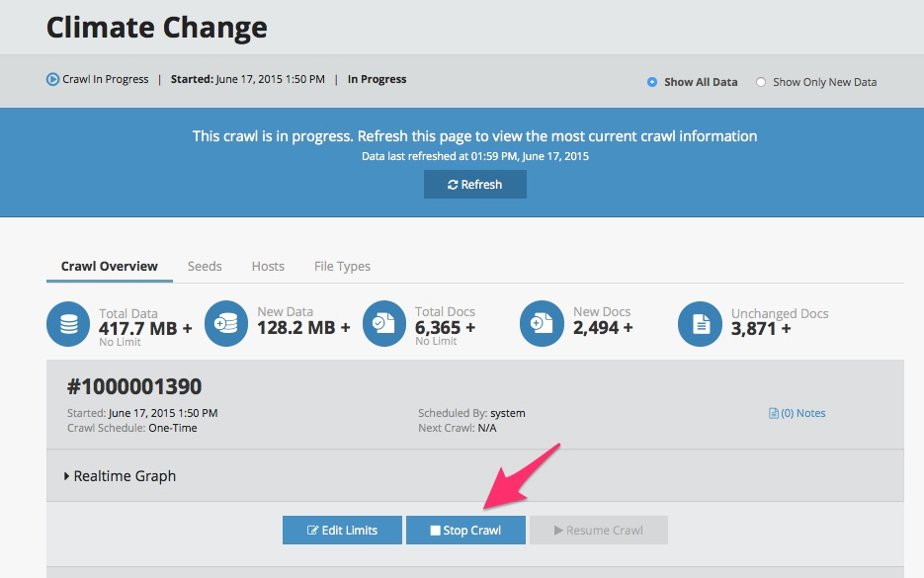Click the crawl ID #1000001390 heading

click(133, 386)
